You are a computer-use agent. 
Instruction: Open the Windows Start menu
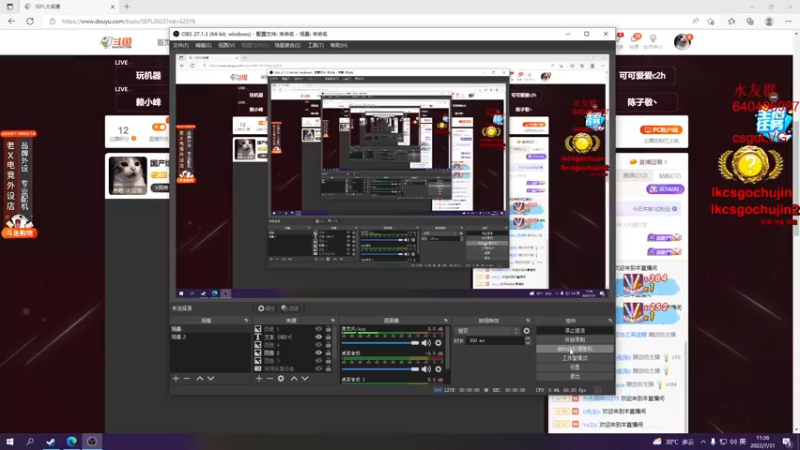tap(10, 441)
